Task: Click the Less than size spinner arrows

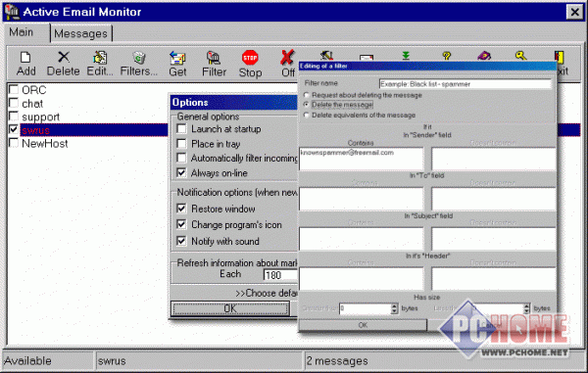Action: (527, 308)
